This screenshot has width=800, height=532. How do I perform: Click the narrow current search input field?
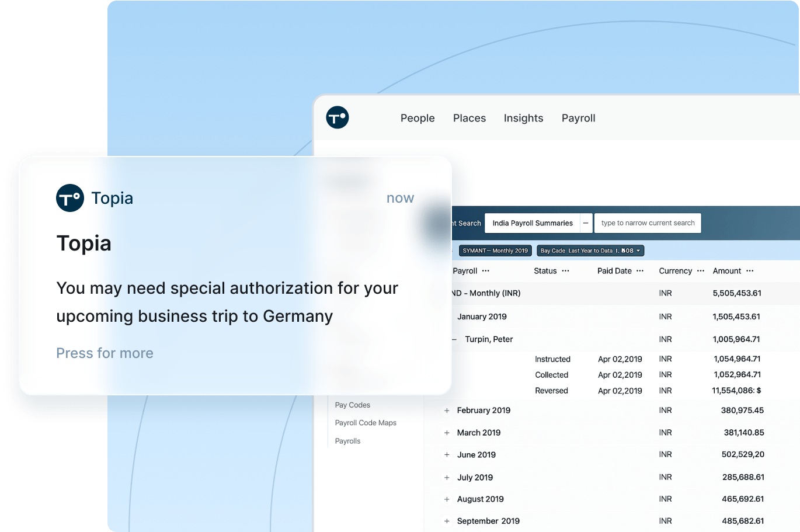point(648,223)
